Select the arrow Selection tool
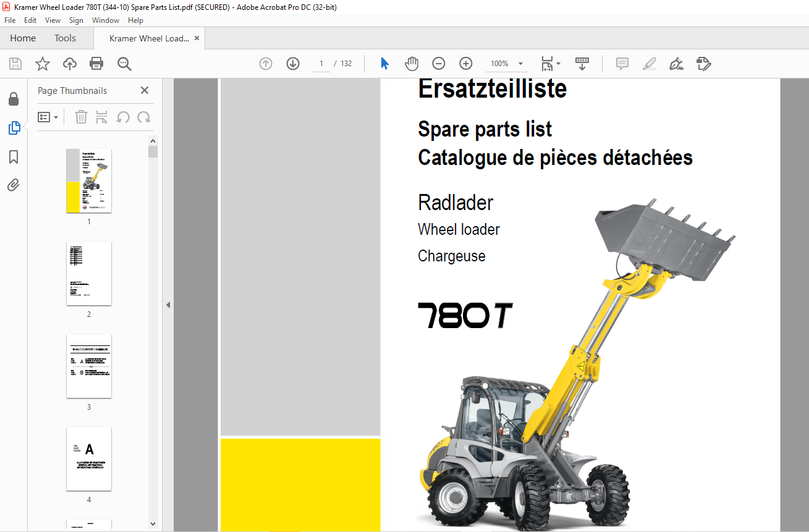809x532 pixels. coord(384,64)
